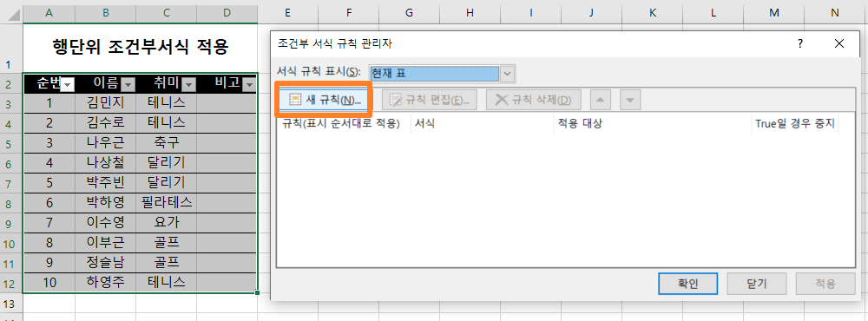
Task: Open the 이름 column filter dropdown
Action: point(128,85)
